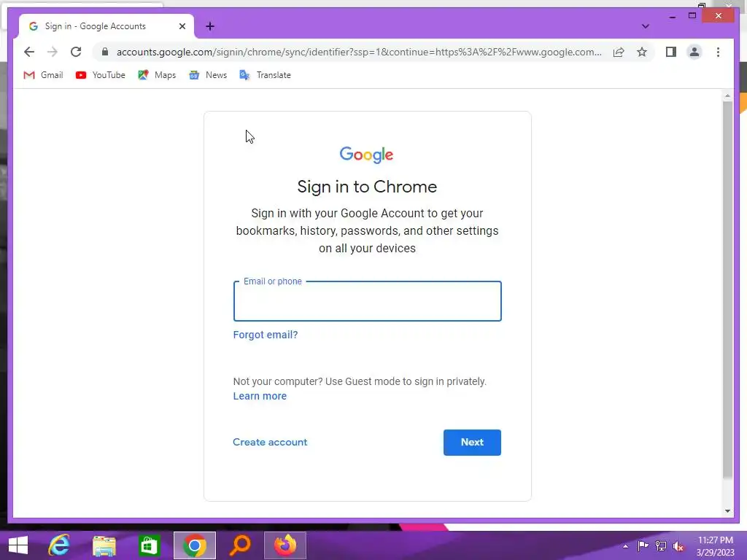This screenshot has width=747, height=560.
Task: Open the Forgot email? link
Action: pos(266,335)
